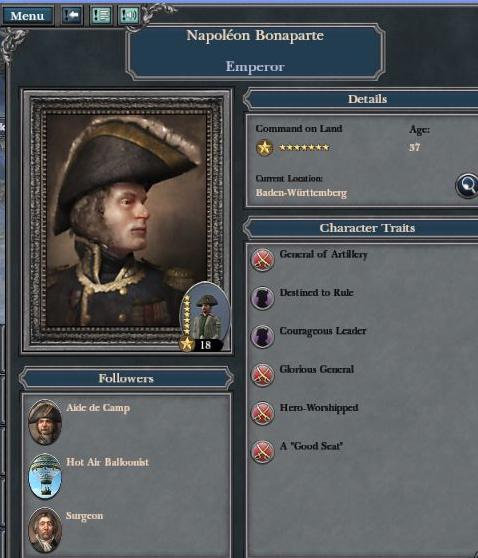Click the Character Traits header
The image size is (478, 558).
[x=367, y=228]
